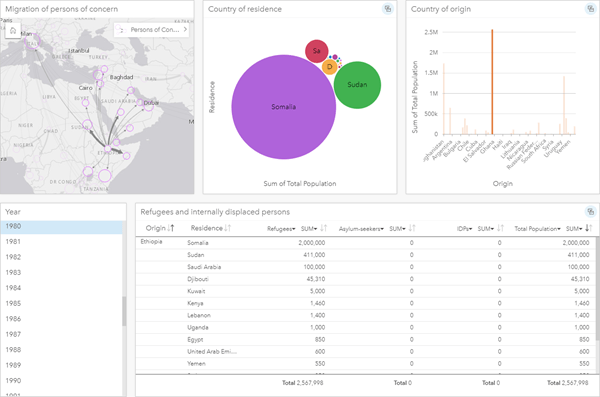Click the Ethiopia origin cell

(x=152, y=242)
